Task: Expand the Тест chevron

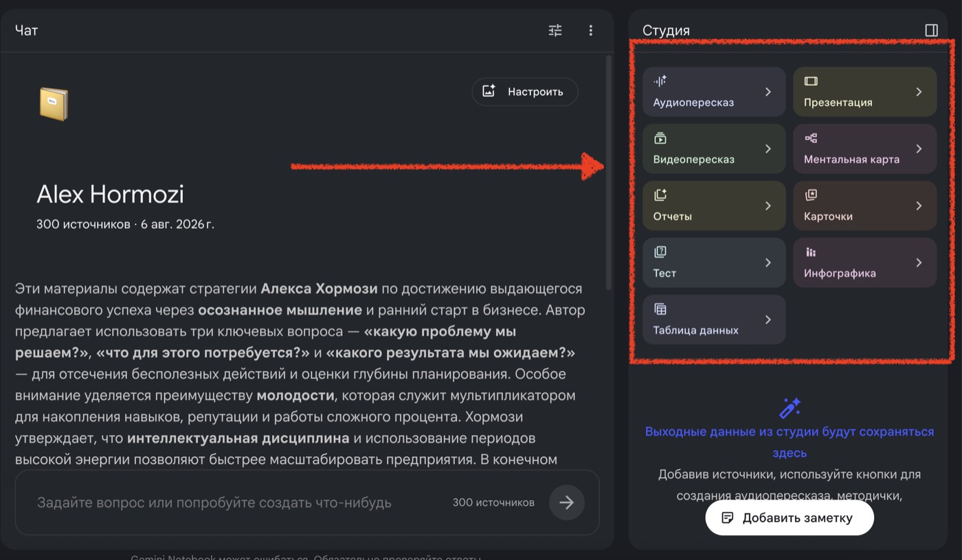Action: (x=768, y=262)
